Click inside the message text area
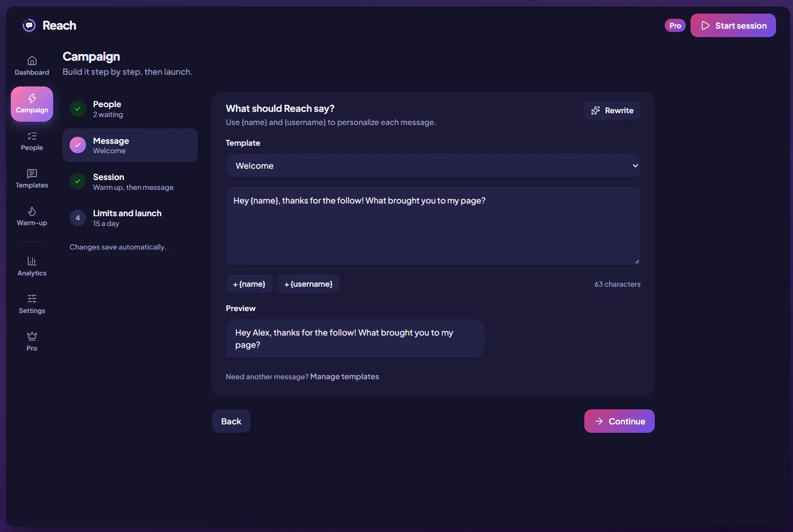793x532 pixels. click(x=433, y=226)
